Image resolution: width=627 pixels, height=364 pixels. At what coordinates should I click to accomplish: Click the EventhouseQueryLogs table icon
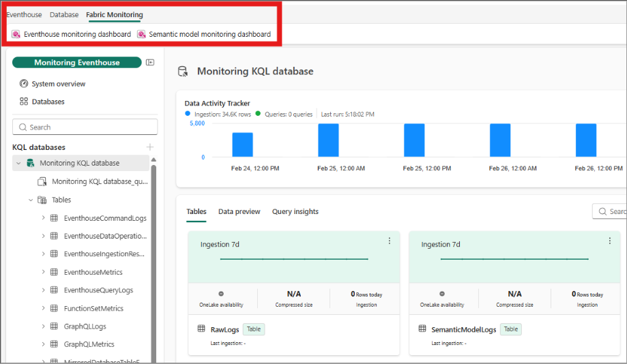(54, 290)
